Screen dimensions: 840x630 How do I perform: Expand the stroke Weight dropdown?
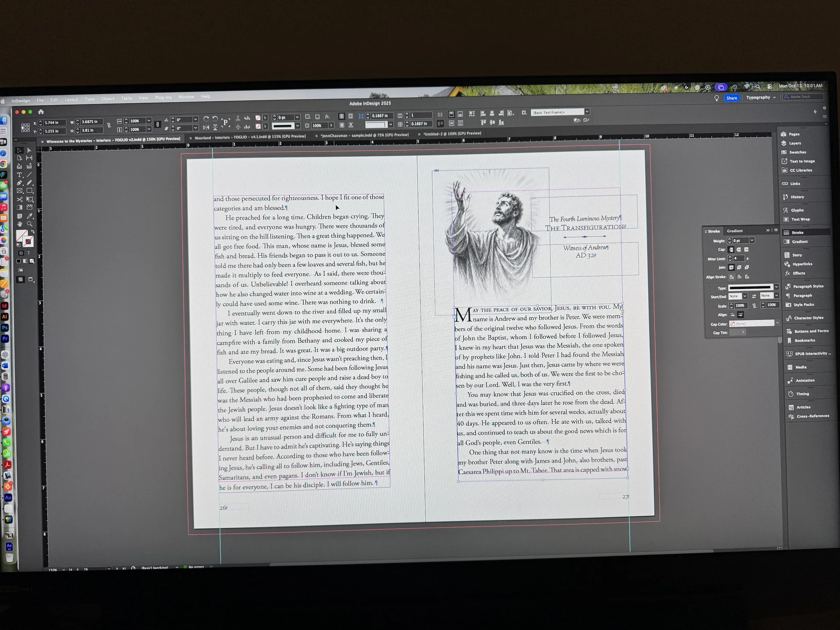coord(752,240)
